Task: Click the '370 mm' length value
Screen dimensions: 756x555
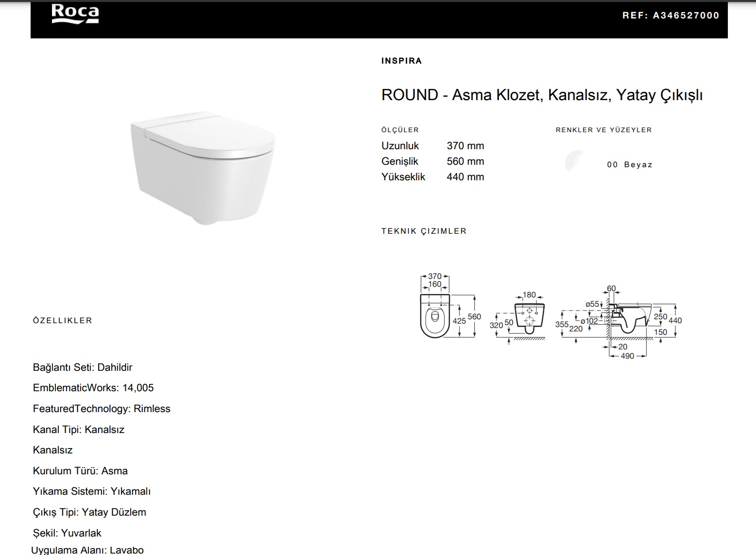Action: [465, 146]
